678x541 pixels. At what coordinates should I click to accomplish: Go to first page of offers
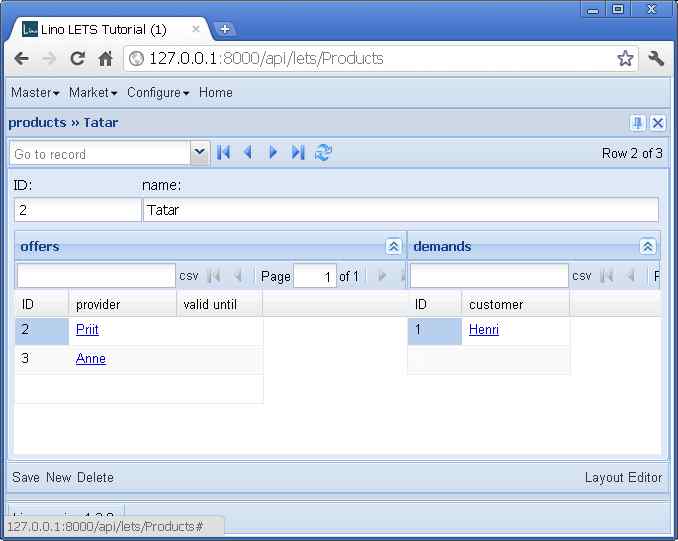(x=214, y=275)
